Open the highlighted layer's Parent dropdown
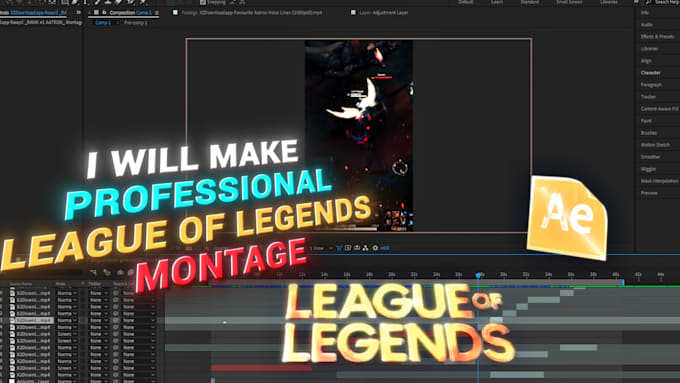This screenshot has width=680, height=383. [x=139, y=321]
